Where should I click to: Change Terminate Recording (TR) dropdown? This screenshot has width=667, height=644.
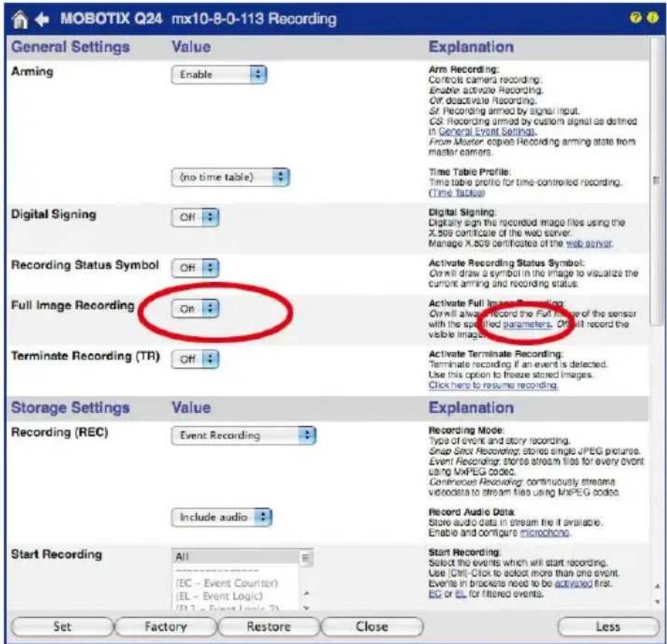[195, 359]
